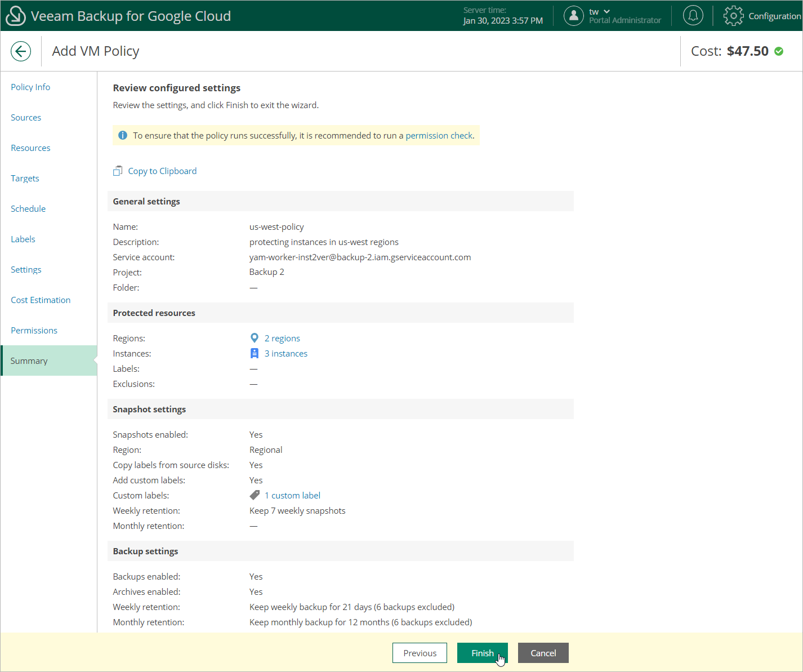Click the Veeam logo icon
This screenshot has width=803, height=672.
[15, 16]
